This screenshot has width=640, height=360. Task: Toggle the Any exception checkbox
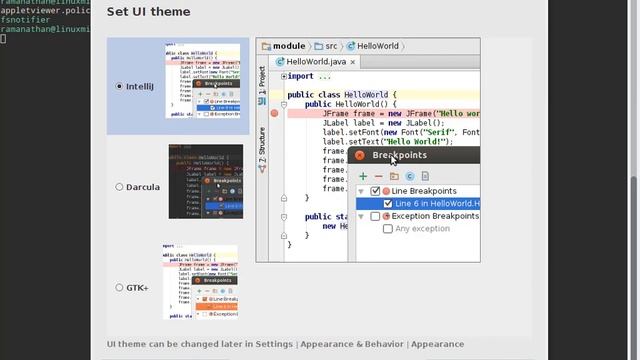[388, 229]
